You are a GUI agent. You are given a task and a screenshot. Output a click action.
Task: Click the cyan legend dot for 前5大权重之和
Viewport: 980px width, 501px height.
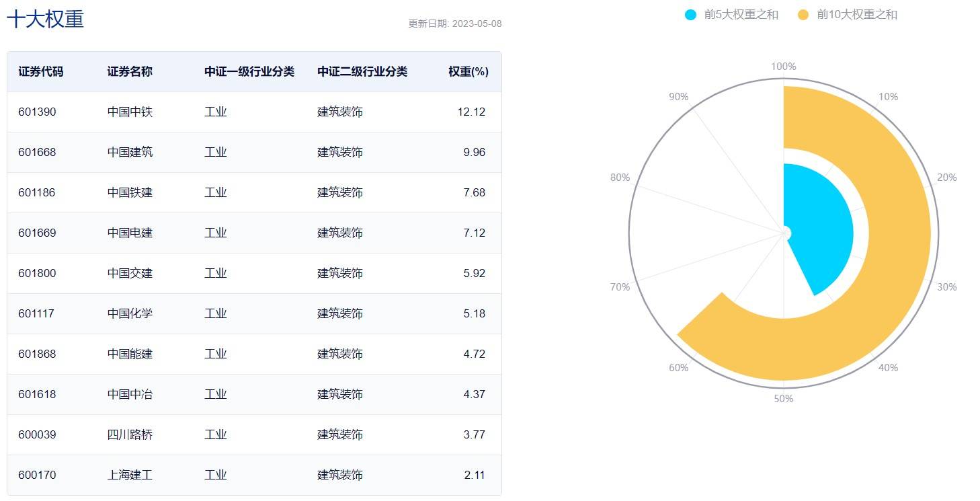tap(691, 15)
